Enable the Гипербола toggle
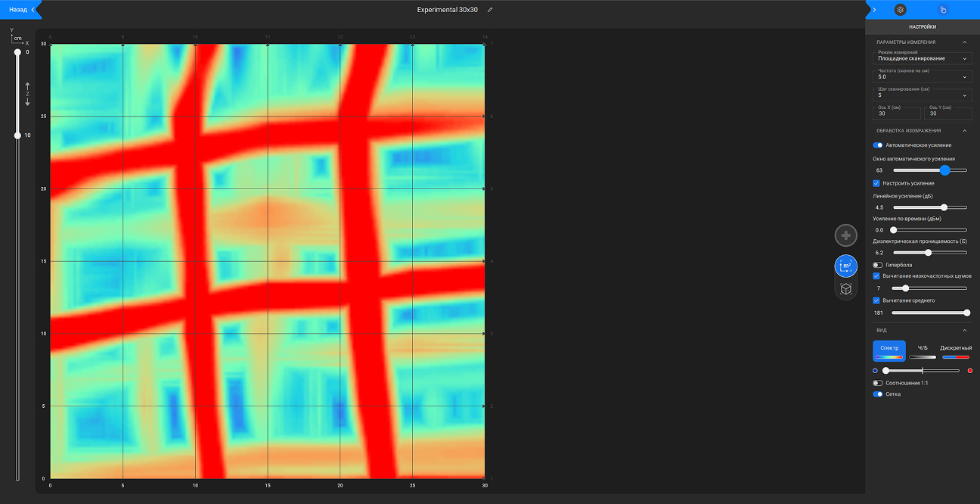 pyautogui.click(x=878, y=265)
